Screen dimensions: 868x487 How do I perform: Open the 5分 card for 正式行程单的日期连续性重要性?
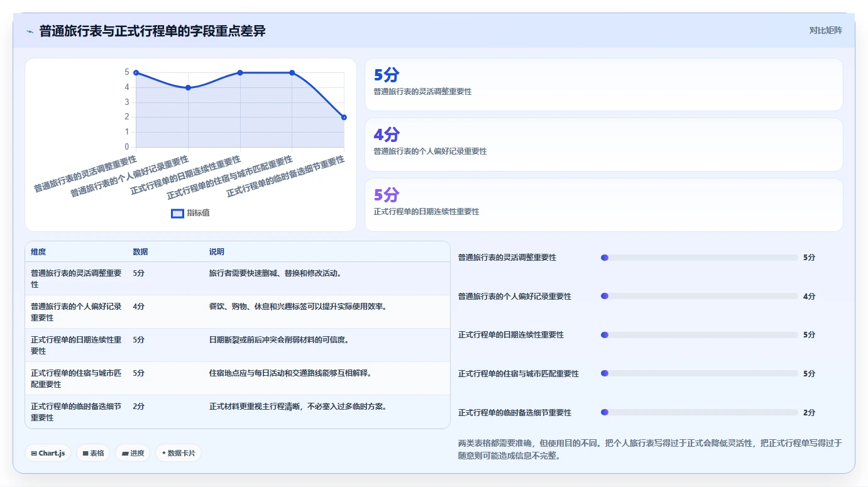603,205
